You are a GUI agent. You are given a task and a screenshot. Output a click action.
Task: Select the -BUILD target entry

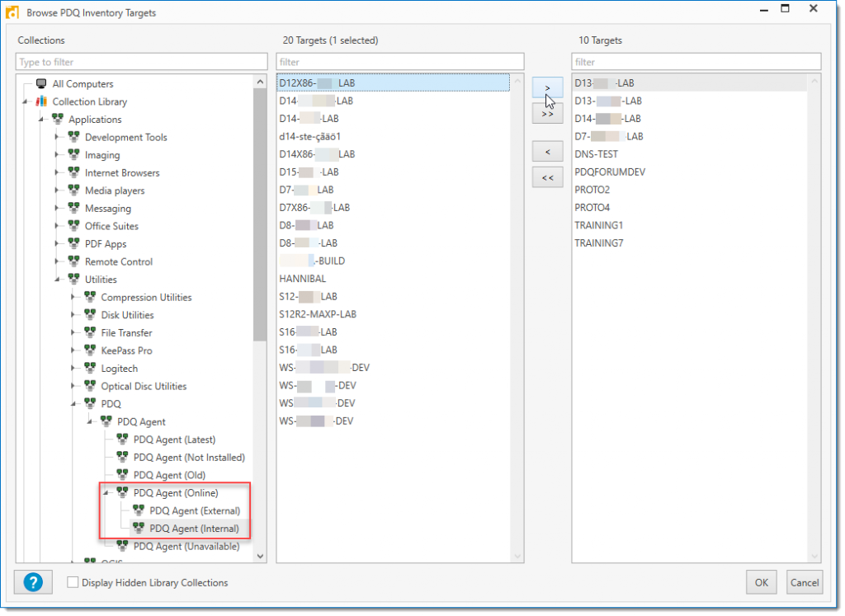312,261
